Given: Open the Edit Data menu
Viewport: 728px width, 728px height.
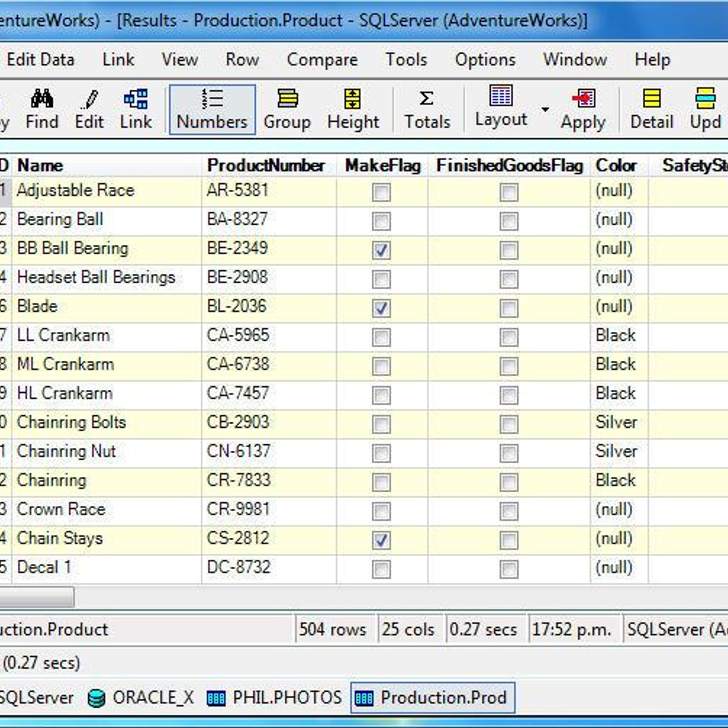Looking at the screenshot, I should pyautogui.click(x=40, y=60).
